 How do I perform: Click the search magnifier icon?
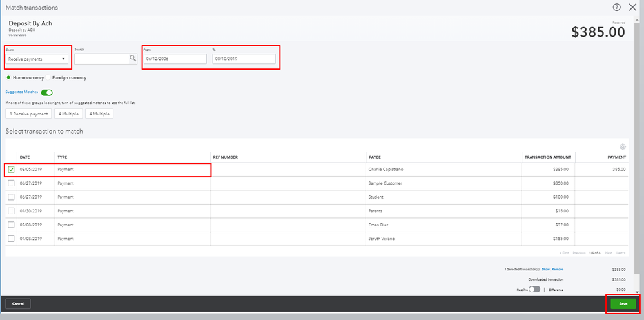(x=133, y=58)
